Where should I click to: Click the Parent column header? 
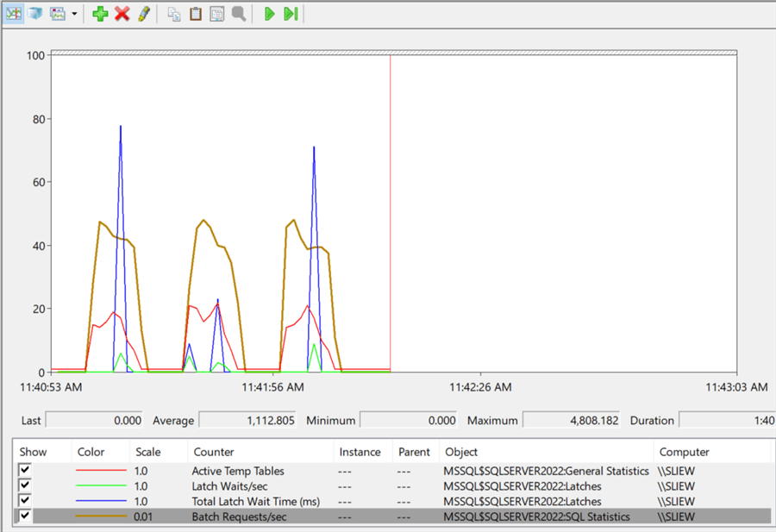416,452
